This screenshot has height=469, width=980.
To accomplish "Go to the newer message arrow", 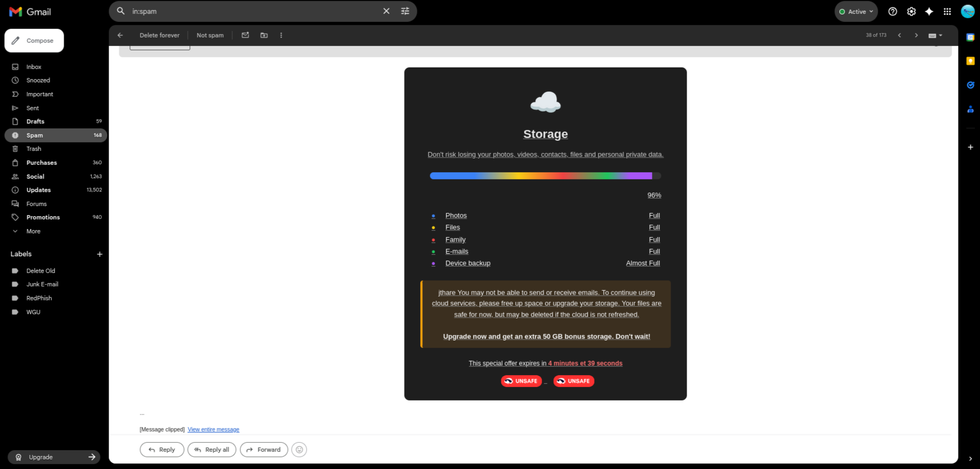I will click(899, 35).
